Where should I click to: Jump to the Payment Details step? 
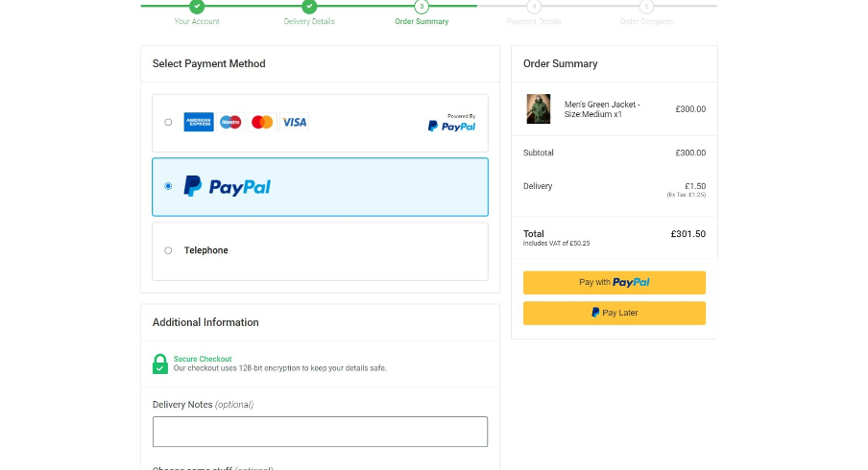click(534, 8)
